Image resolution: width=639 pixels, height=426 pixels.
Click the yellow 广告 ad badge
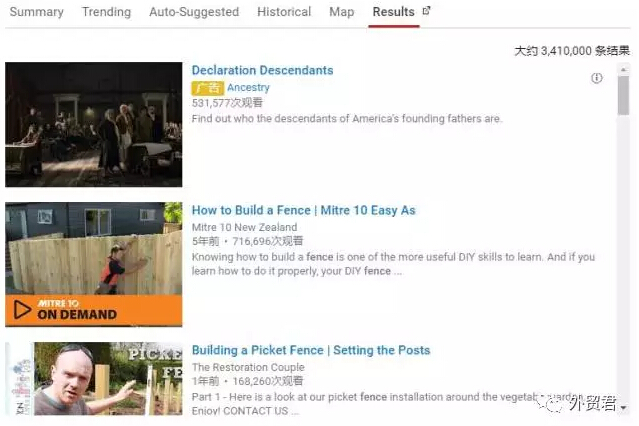(207, 88)
